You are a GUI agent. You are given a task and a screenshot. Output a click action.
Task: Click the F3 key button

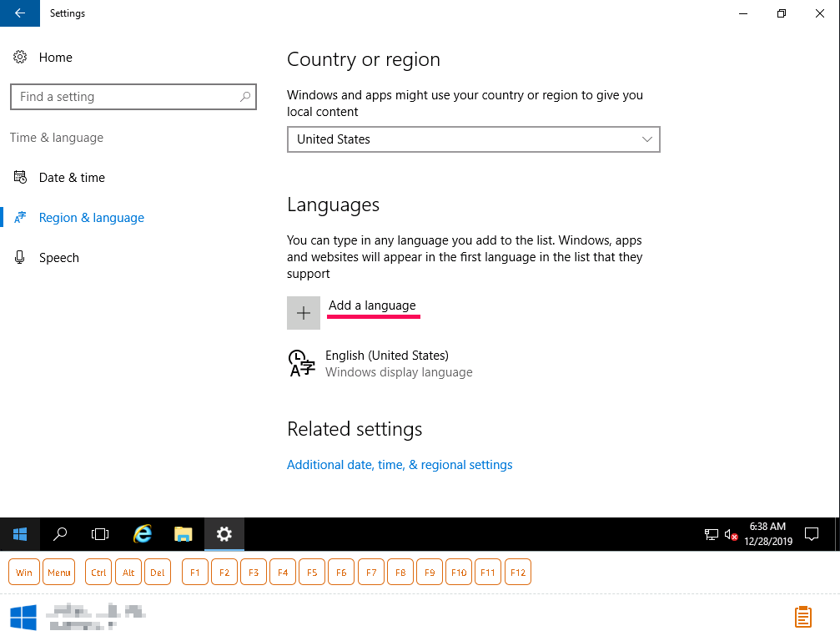(x=254, y=572)
